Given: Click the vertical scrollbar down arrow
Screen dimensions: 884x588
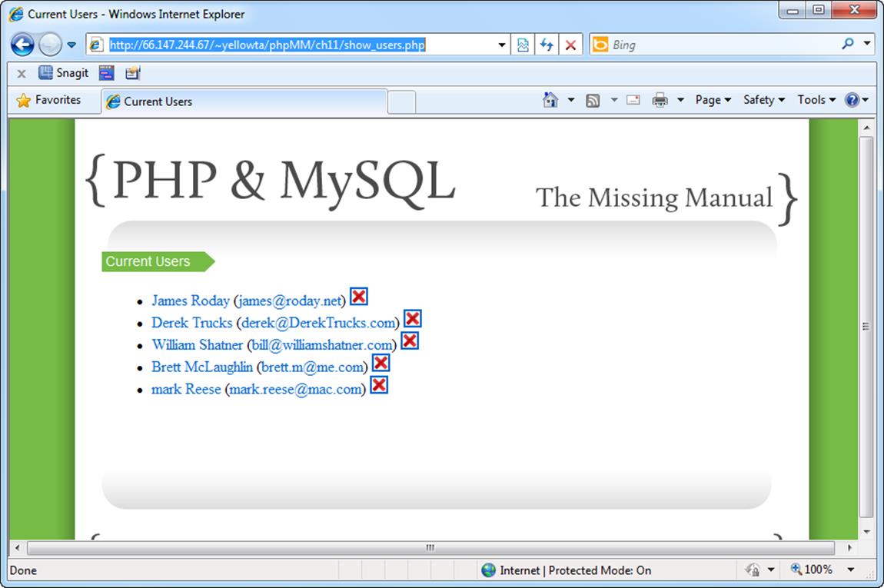Looking at the screenshot, I should tap(866, 532).
